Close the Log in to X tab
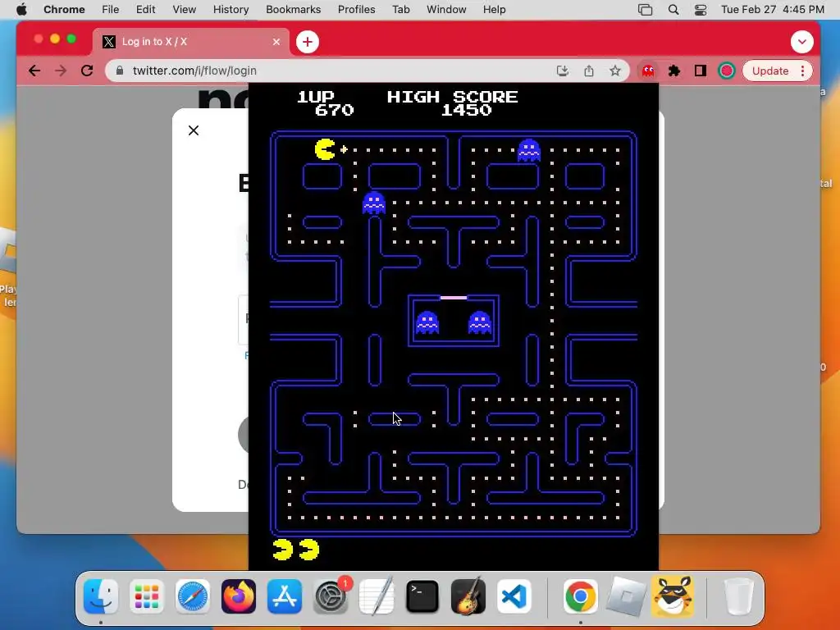 coord(276,42)
